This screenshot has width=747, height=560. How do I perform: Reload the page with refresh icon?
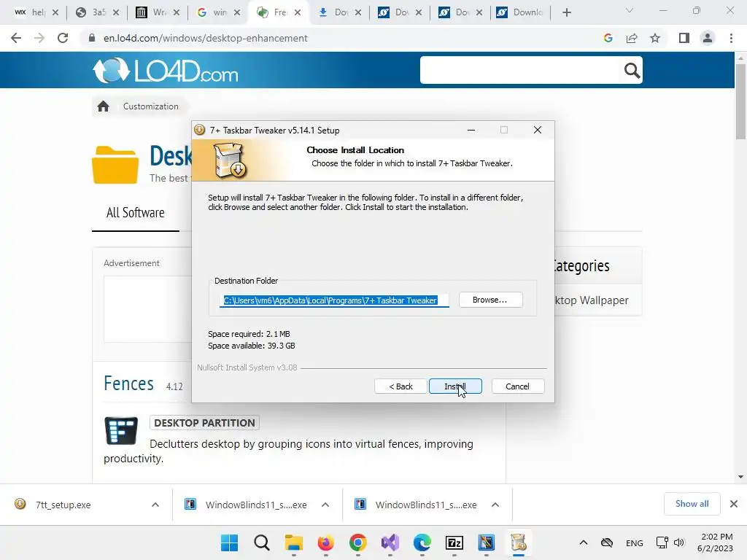(63, 38)
